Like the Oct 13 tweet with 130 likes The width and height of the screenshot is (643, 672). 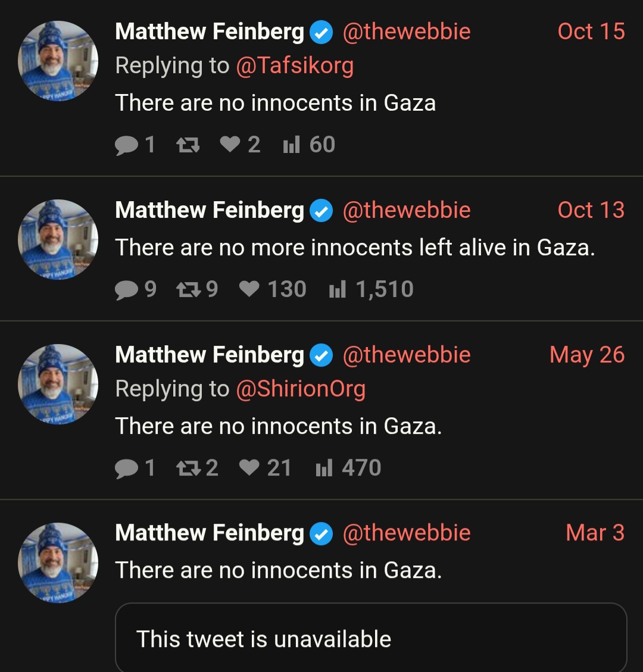[249, 289]
